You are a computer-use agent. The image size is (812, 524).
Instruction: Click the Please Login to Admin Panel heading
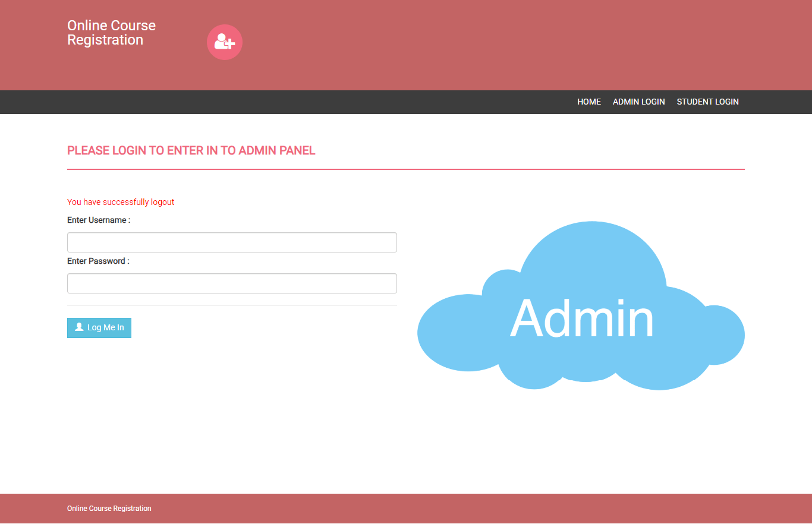191,151
